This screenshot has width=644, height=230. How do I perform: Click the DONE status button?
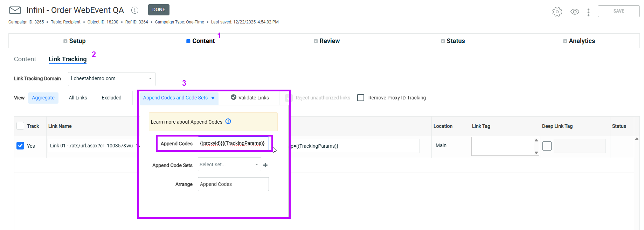tap(159, 10)
